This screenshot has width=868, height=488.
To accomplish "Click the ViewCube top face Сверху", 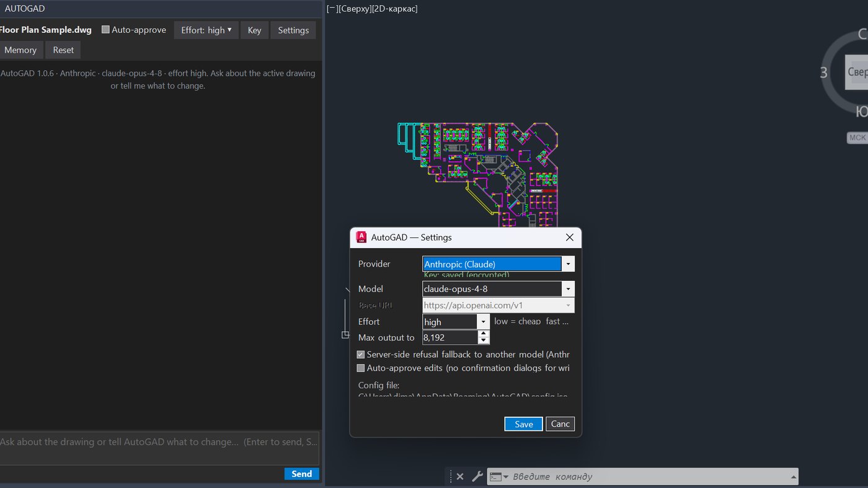I will coord(857,72).
